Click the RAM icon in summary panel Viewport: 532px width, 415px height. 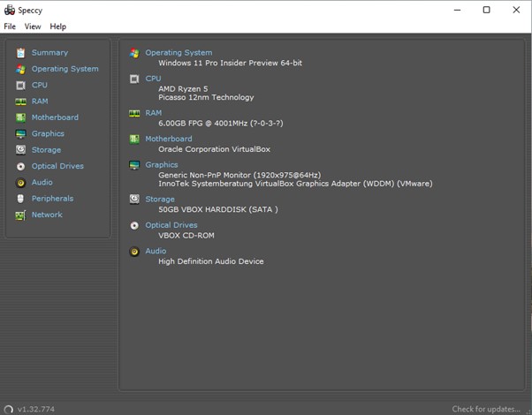point(134,113)
